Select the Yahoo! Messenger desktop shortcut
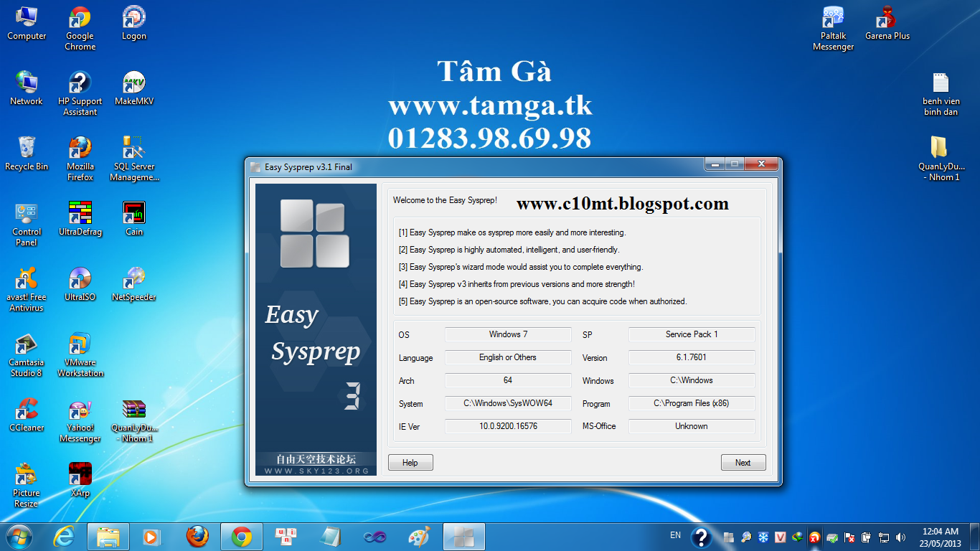 tap(80, 420)
